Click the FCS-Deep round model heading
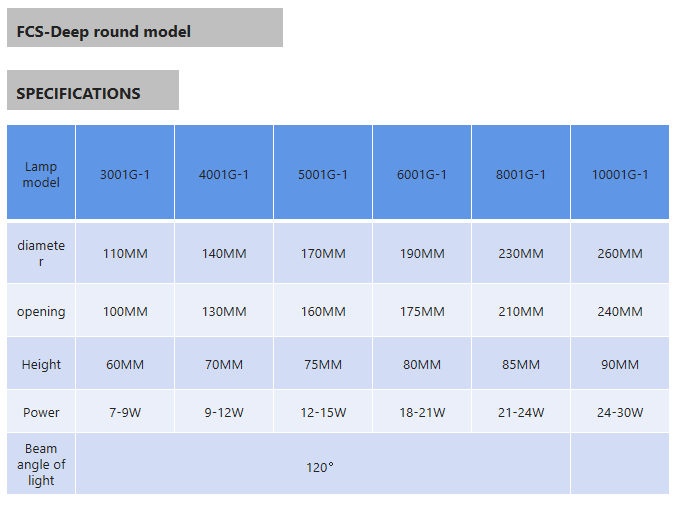 [104, 31]
